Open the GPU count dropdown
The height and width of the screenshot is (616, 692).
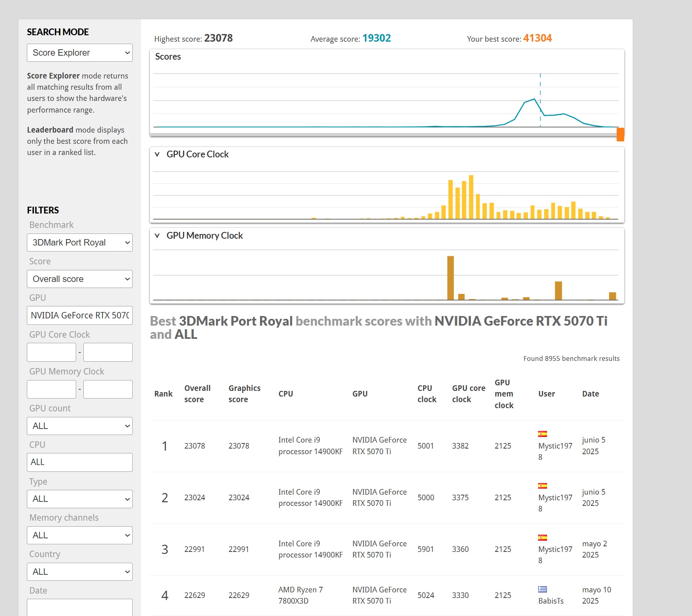(x=79, y=426)
